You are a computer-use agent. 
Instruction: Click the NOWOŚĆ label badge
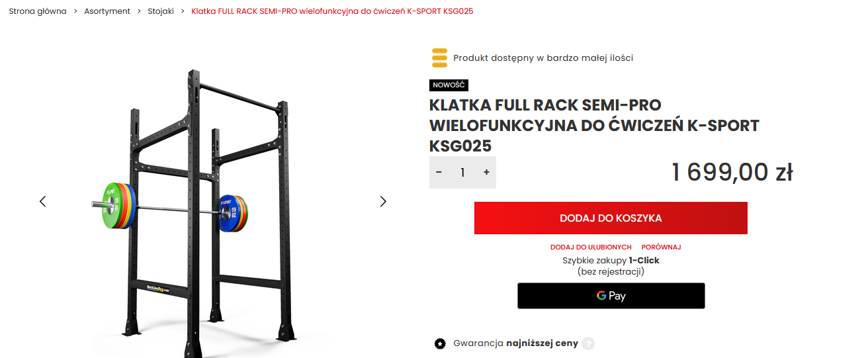click(x=449, y=85)
